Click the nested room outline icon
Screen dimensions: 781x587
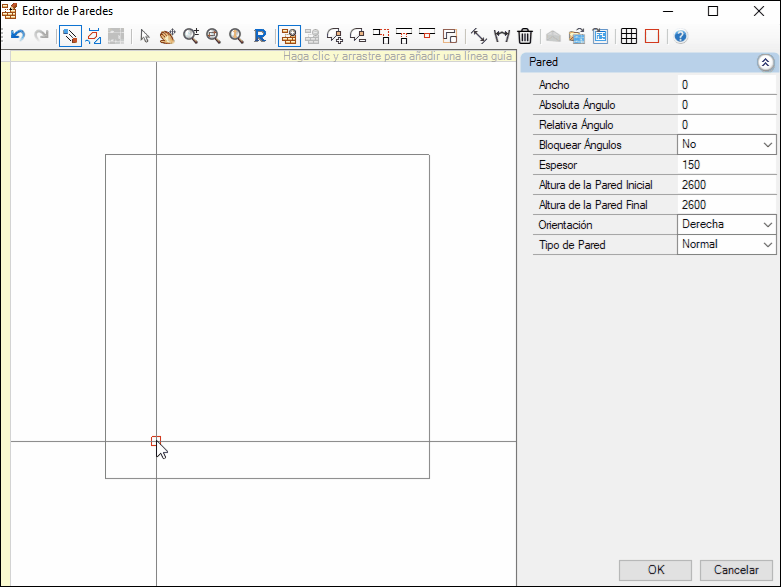tap(450, 36)
